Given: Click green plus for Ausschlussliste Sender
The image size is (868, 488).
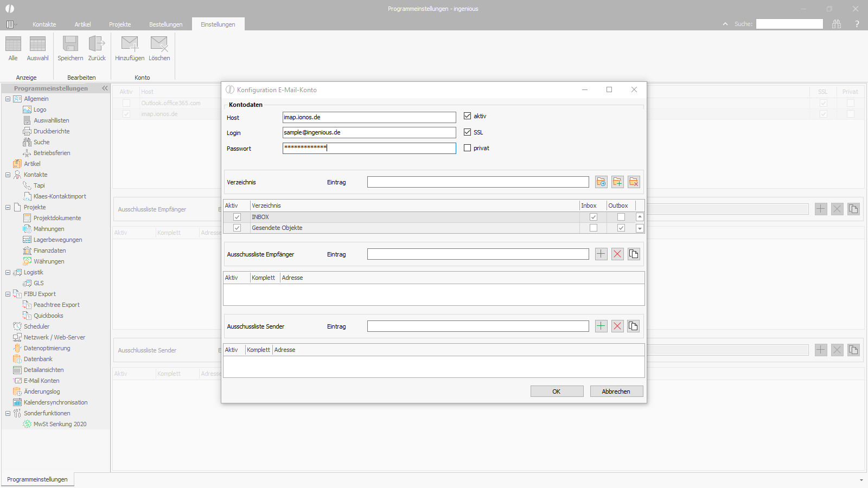Looking at the screenshot, I should (x=601, y=326).
